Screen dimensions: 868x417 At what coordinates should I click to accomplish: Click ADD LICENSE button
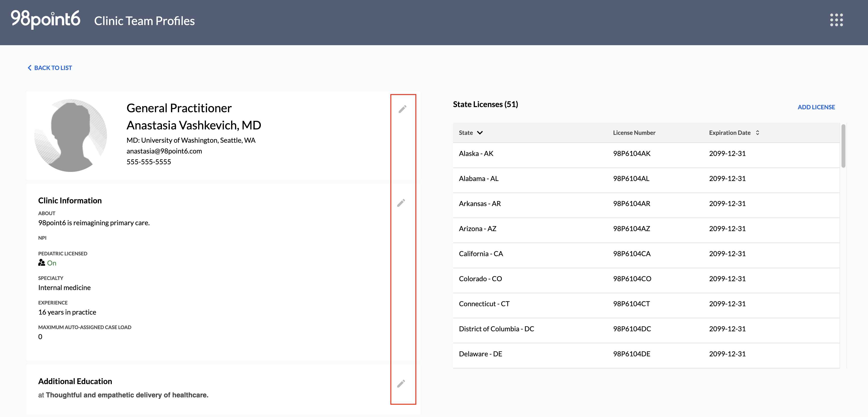coord(816,107)
